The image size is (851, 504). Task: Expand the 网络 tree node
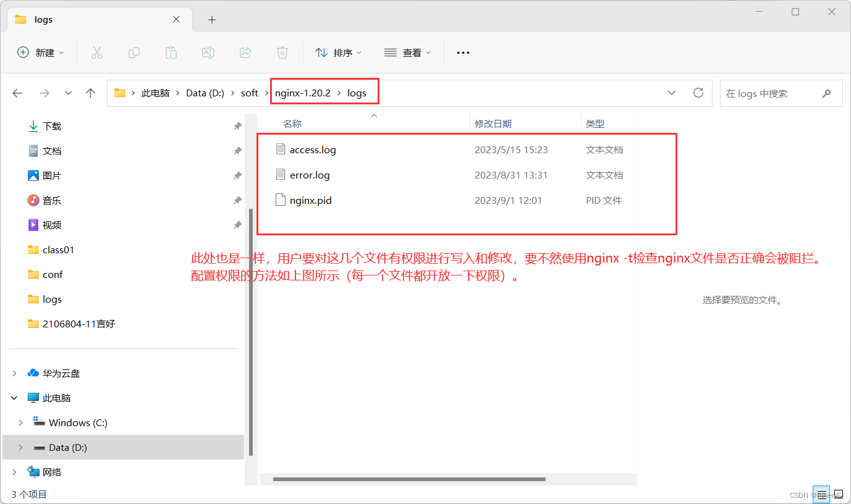click(15, 472)
